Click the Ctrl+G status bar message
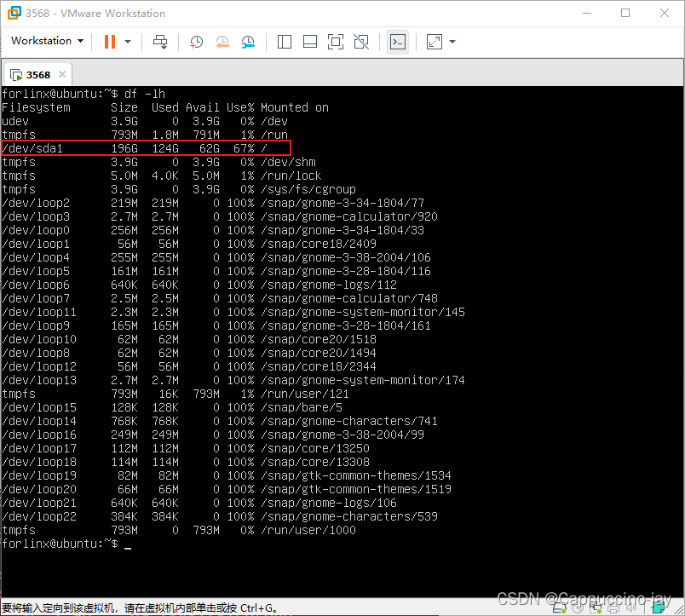Image resolution: width=685 pixels, height=616 pixels. (x=139, y=608)
